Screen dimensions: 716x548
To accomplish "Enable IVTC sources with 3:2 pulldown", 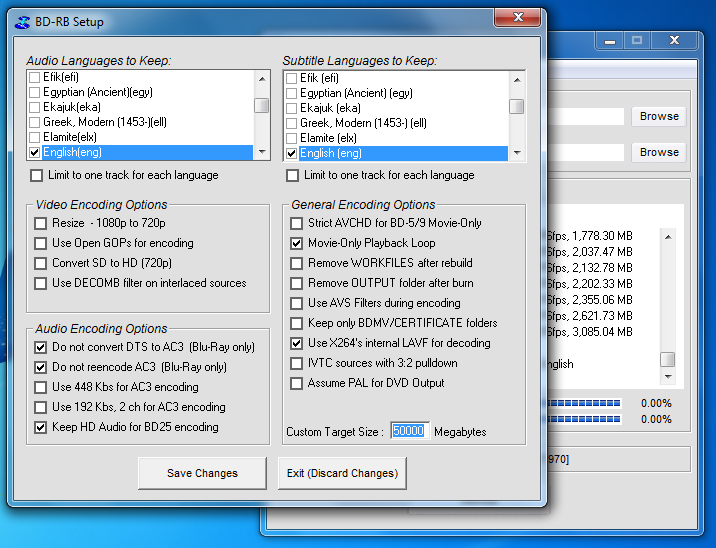I will (x=296, y=364).
